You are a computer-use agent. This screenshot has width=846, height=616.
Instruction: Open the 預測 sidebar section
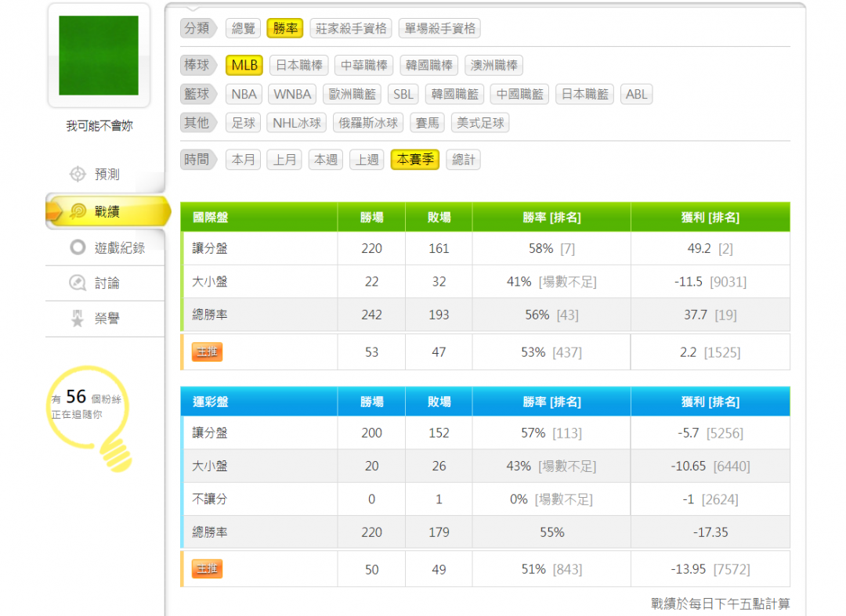point(105,174)
